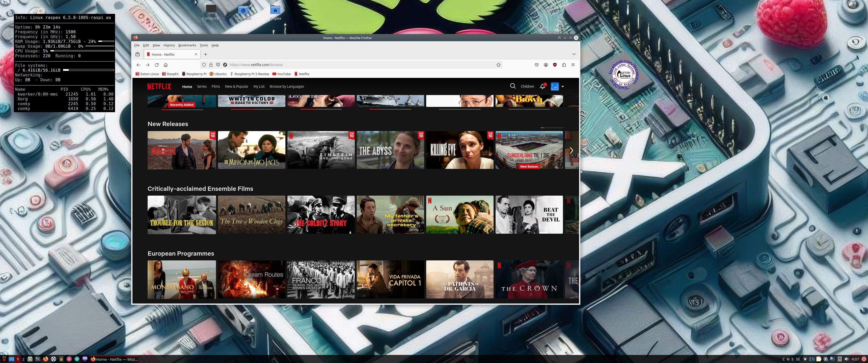
Task: Open Extensions puzzle icon
Action: 564,65
